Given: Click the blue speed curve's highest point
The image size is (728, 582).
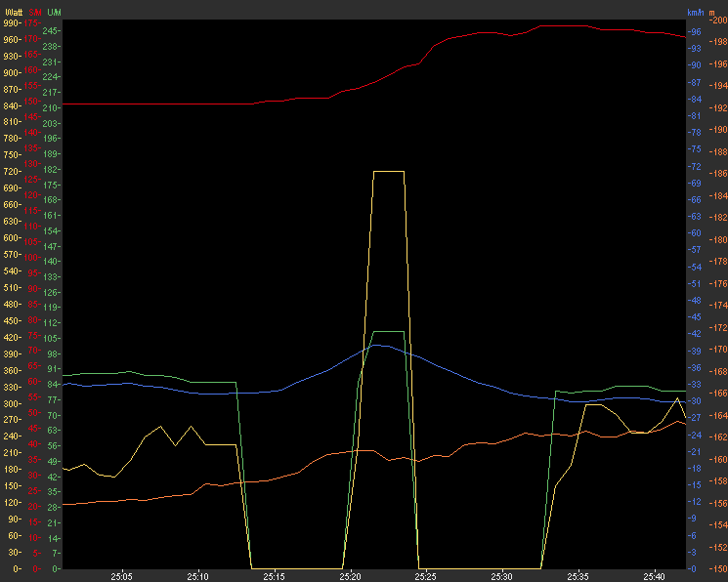Looking at the screenshot, I should 383,345.
